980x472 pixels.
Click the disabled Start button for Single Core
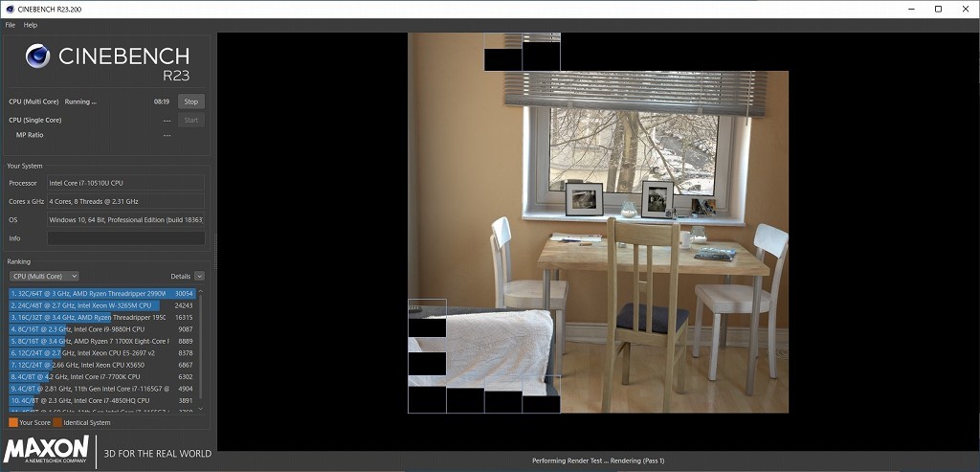(x=190, y=120)
